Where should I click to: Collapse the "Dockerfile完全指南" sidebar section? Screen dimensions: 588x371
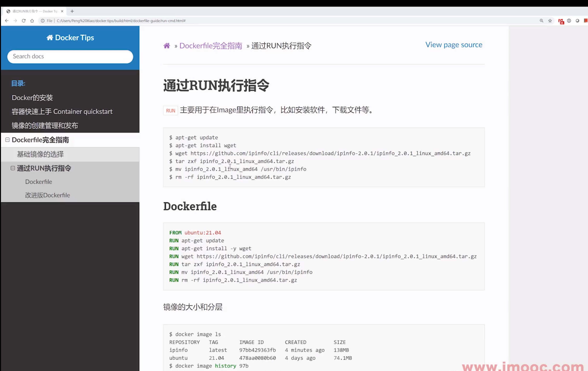pyautogui.click(x=7, y=139)
